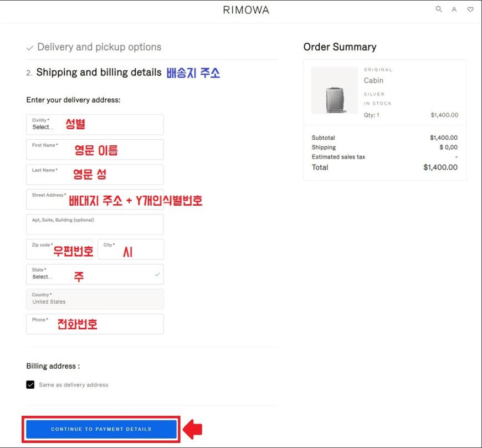Click the Total $1,400.00 amount

pos(440,167)
